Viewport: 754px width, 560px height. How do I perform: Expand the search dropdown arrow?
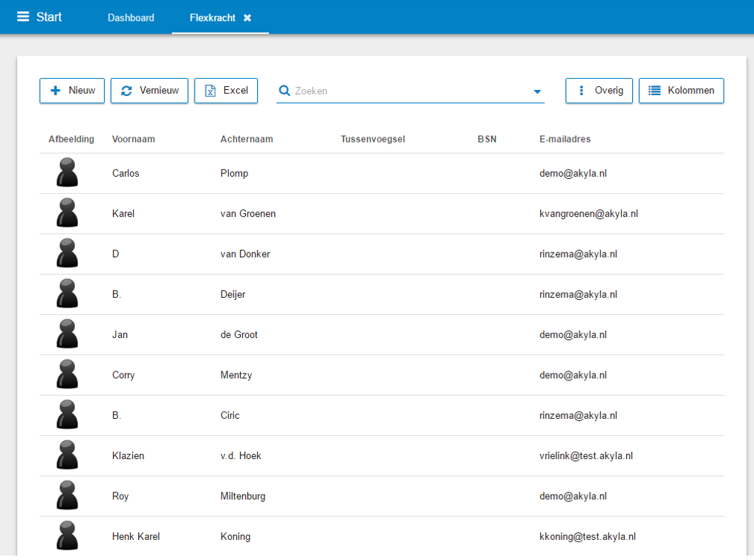coord(537,91)
